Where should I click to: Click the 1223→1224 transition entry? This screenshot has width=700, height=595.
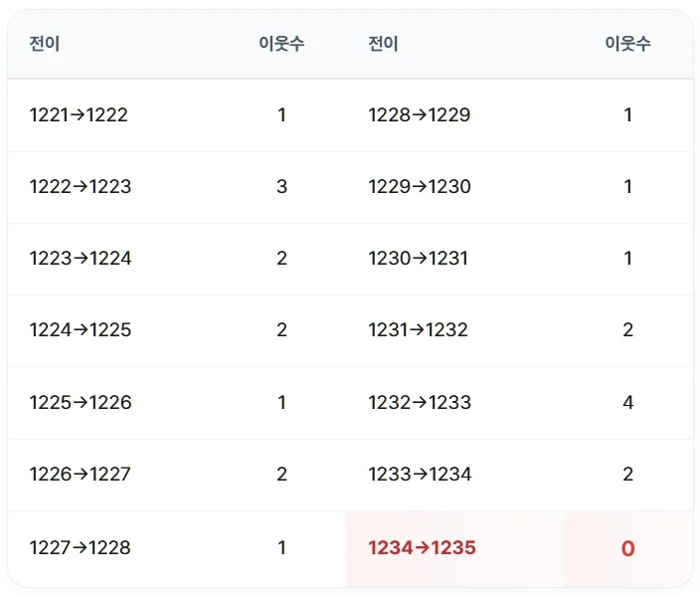click(81, 258)
